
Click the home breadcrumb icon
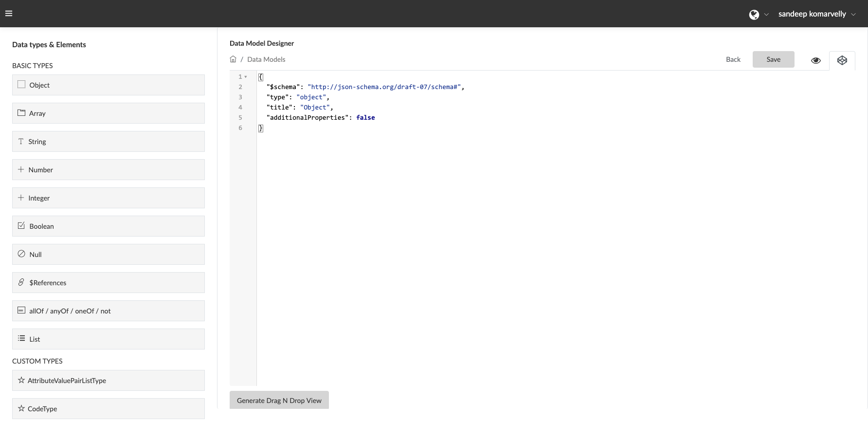point(233,59)
